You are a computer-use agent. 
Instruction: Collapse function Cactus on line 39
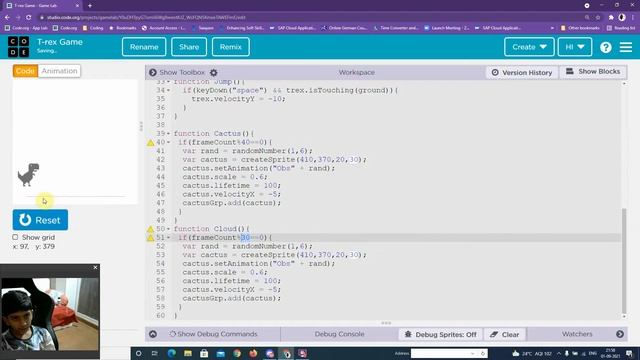(168, 133)
